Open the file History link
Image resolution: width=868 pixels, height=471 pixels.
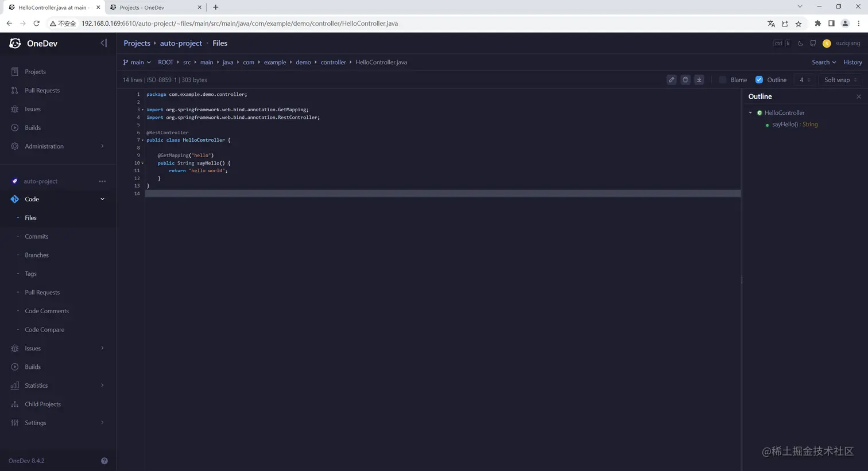coord(852,62)
